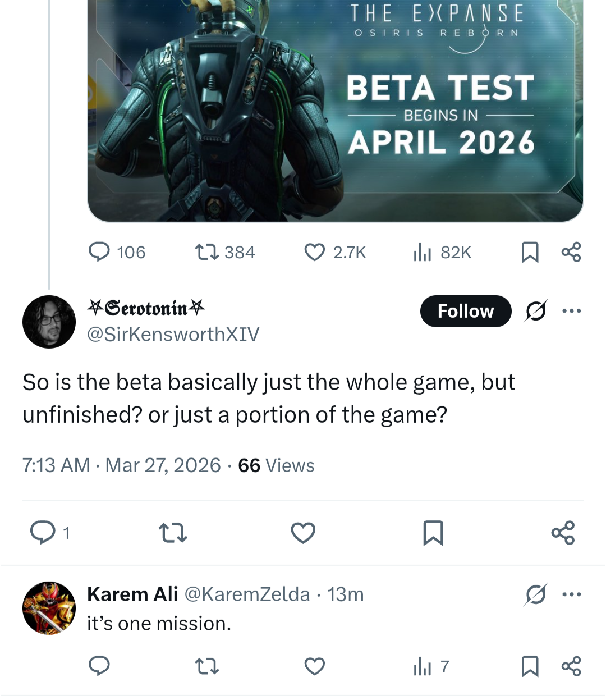
Task: Open the Expanse Osiris Reborn beta image
Action: coord(335,112)
